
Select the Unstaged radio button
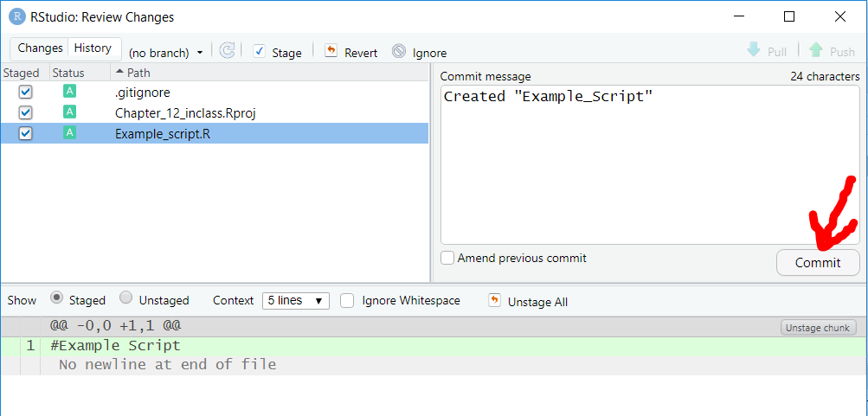126,298
